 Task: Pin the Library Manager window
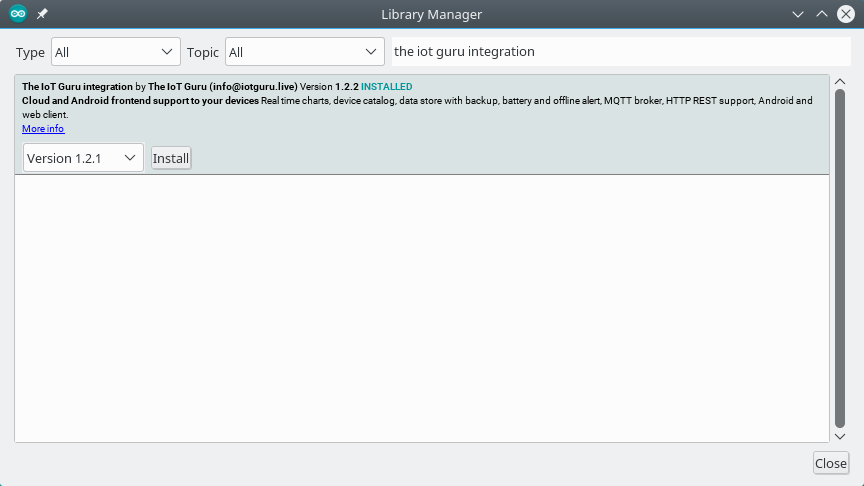[x=42, y=14]
